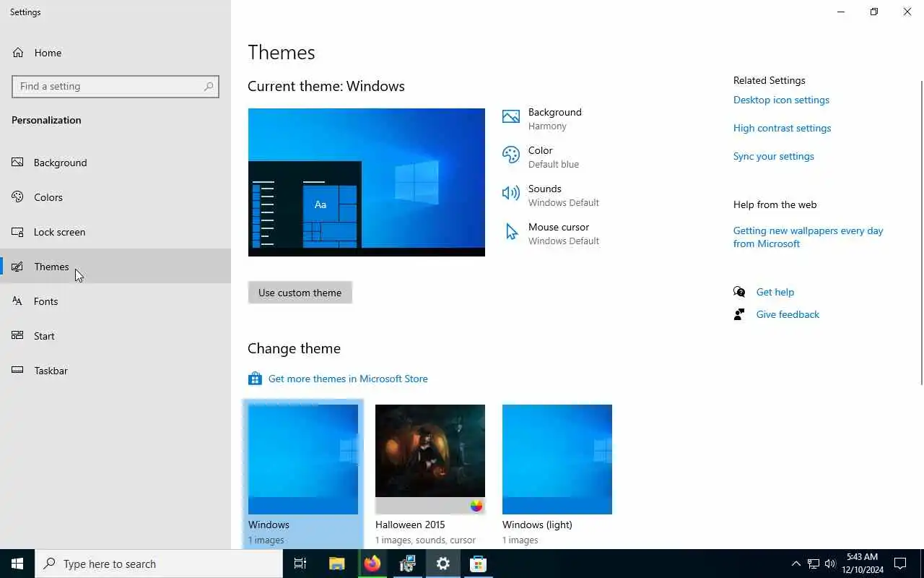Select the Windows (light) theme thumbnail
The image size is (924, 578).
click(x=557, y=460)
